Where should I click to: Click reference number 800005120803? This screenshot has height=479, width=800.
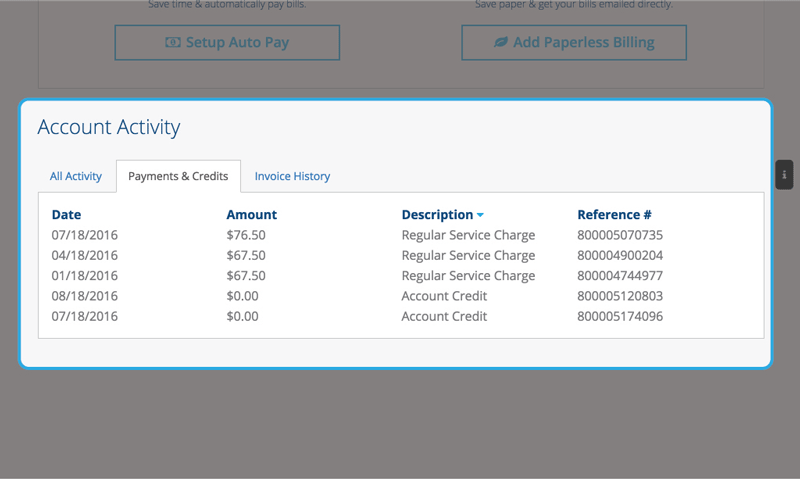point(620,296)
